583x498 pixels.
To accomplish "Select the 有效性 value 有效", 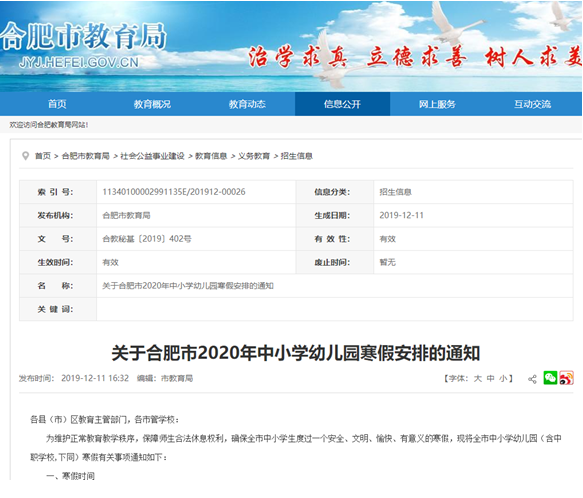I will (x=387, y=239).
